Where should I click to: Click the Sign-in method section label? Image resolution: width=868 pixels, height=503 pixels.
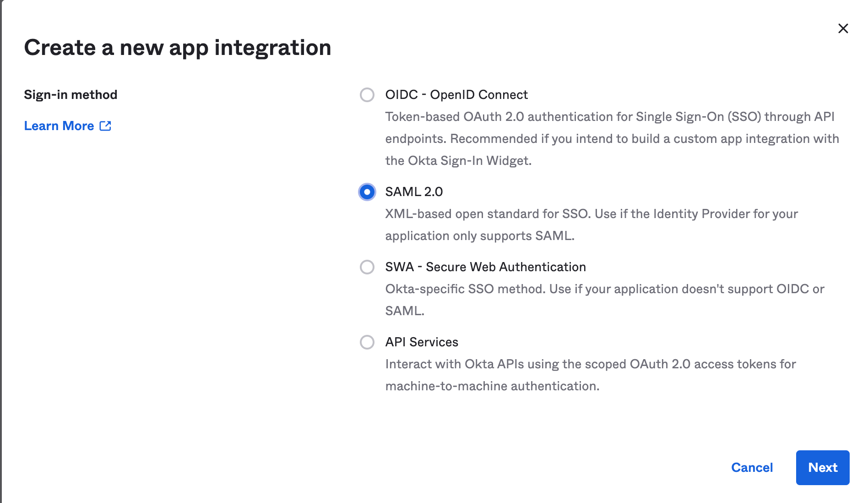click(71, 95)
